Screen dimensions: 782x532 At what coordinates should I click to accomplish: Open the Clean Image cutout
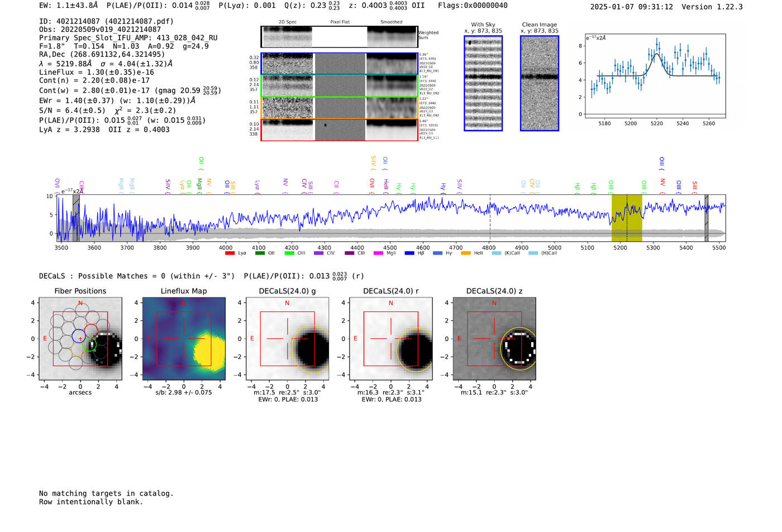[x=540, y=83]
